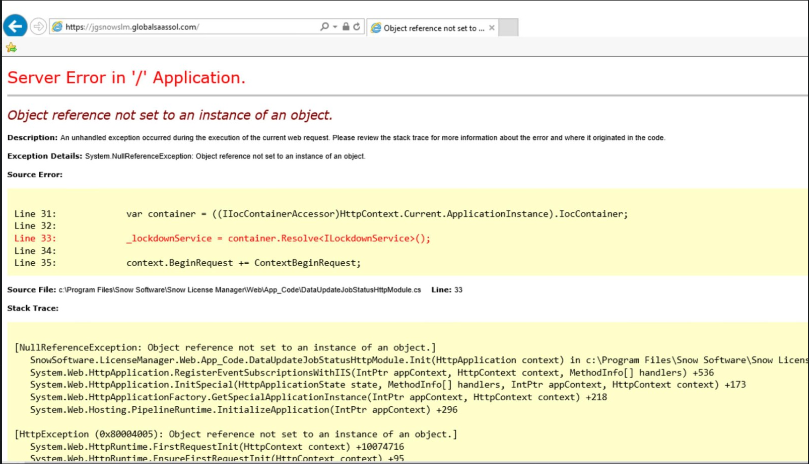Click the 'Line: 33' indicator
This screenshot has height=464, width=809.
tap(447, 290)
